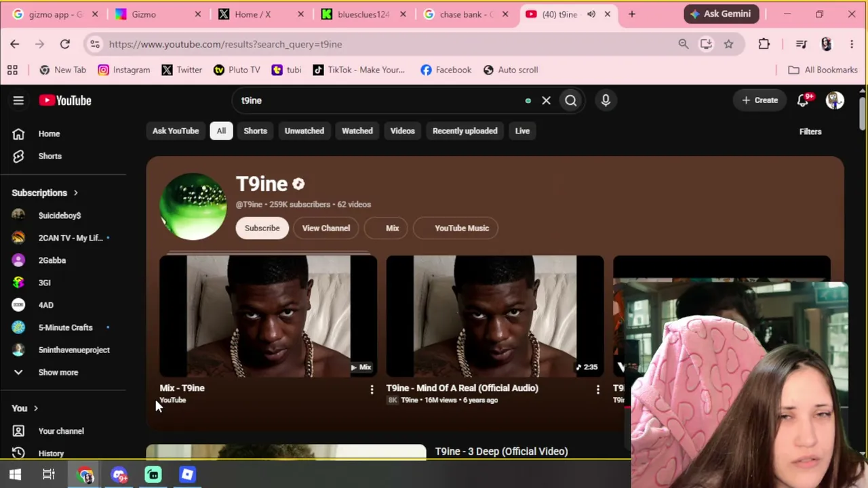The image size is (868, 488).
Task: Open Mind Of A Real video options menu
Action: [597, 389]
